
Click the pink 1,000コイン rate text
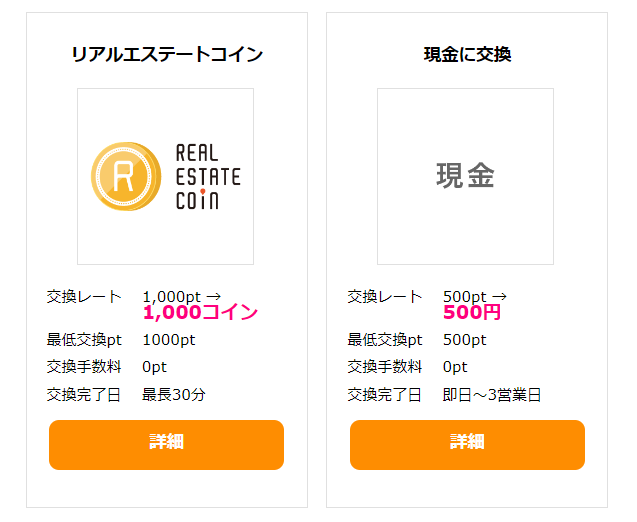[x=200, y=312]
